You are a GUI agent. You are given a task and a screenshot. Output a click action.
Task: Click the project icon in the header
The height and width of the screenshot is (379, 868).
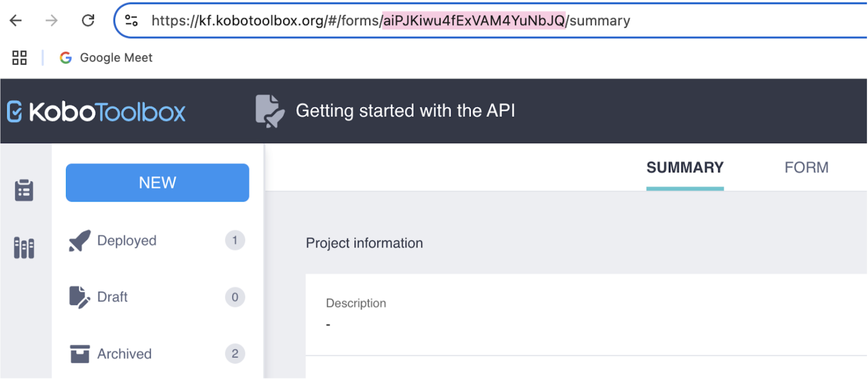[270, 111]
